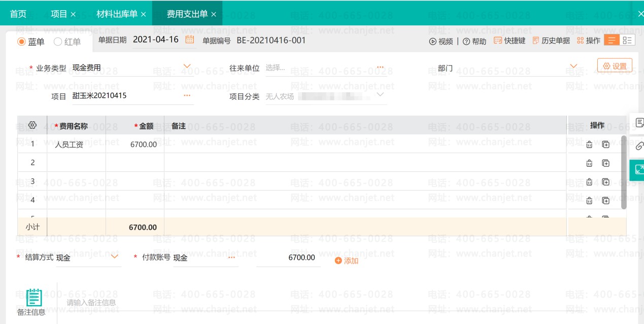Image resolution: width=644 pixels, height=324 pixels.
Task: Open the calendar picker for 单据日期
Action: 190,40
